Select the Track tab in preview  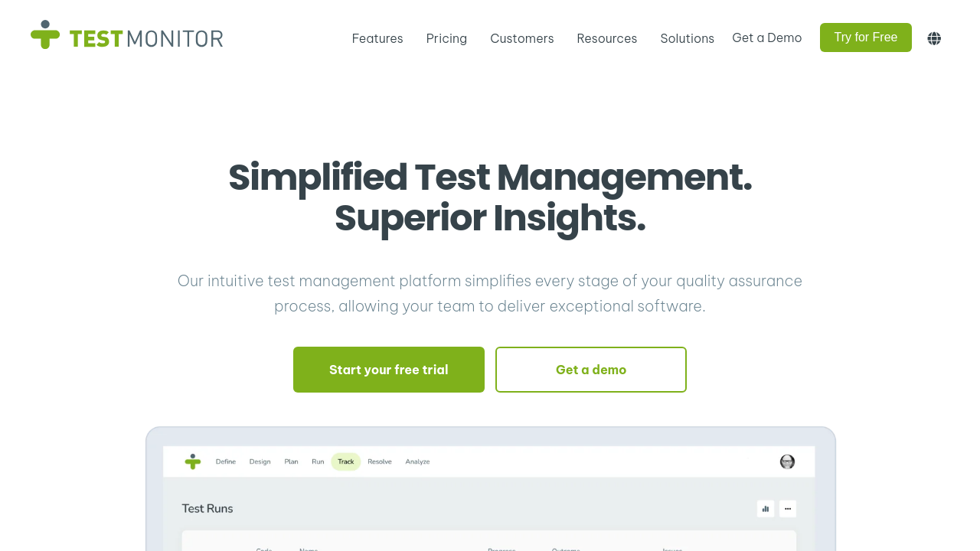[346, 461]
